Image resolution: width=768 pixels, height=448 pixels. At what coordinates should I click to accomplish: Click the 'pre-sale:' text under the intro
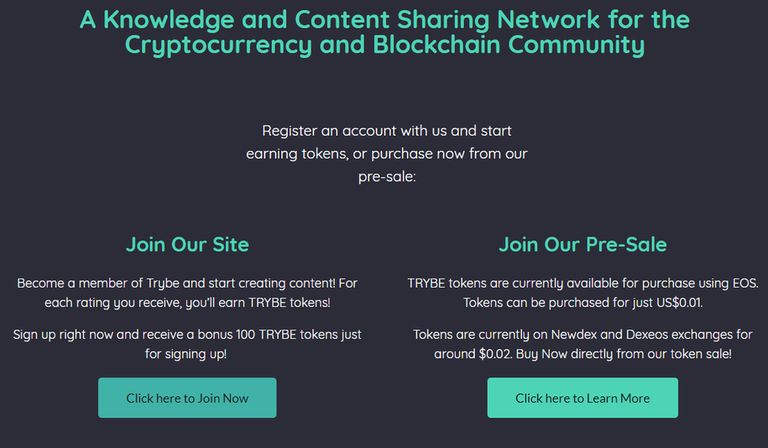(x=386, y=176)
